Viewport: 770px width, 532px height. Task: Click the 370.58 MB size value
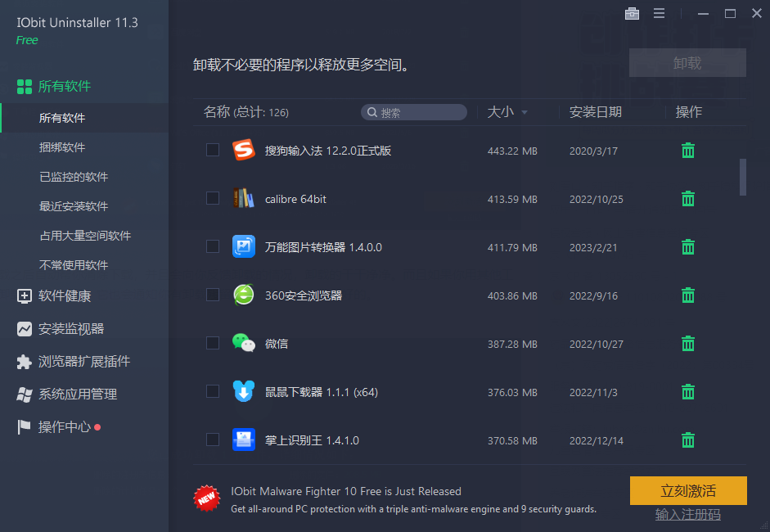[x=512, y=440]
